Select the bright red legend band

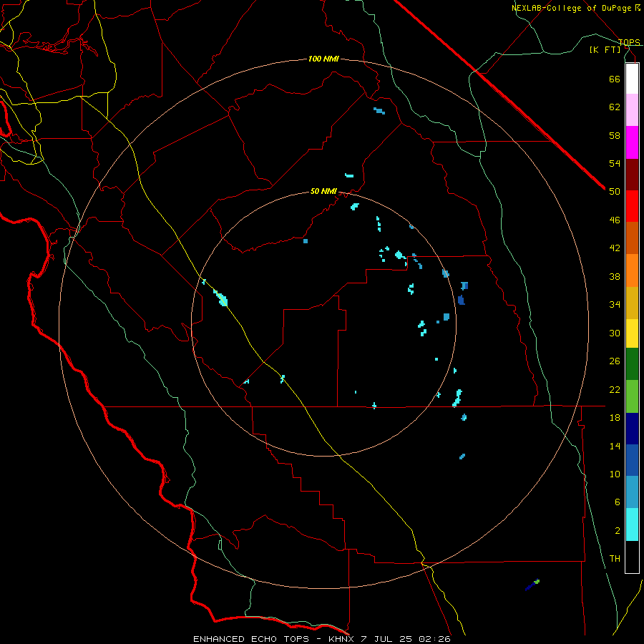[x=632, y=206]
